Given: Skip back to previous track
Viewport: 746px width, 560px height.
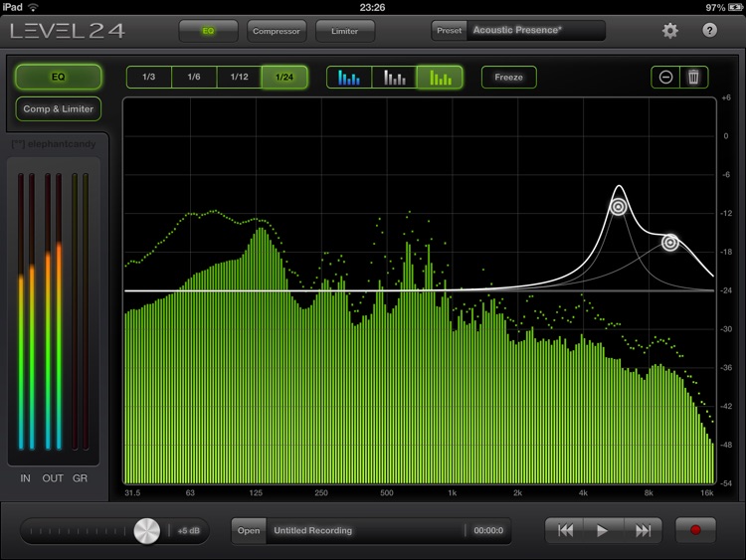Looking at the screenshot, I should (565, 530).
